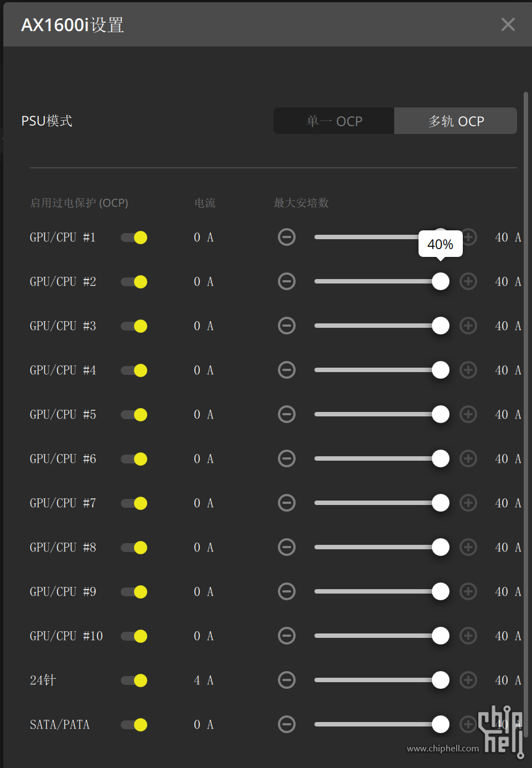Toggle OCP for GPU/CPU #3
Image resolution: width=532 pixels, height=768 pixels.
[134, 326]
